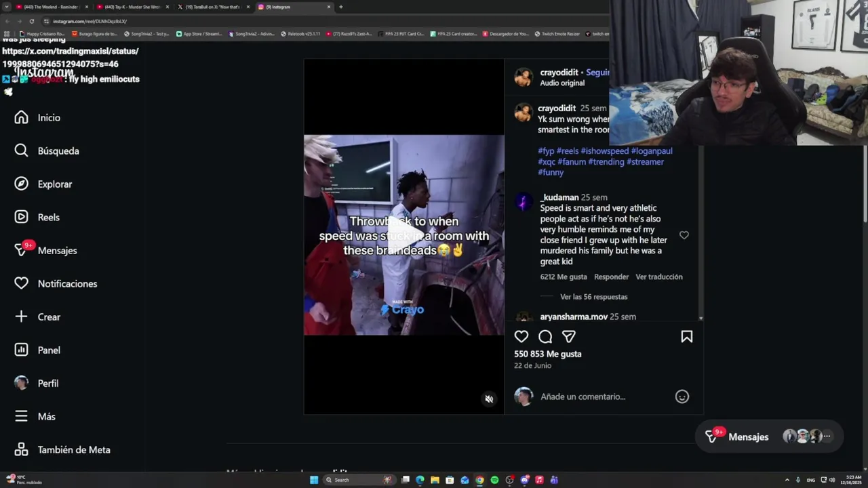Switch to TaraBull on X tab
Image resolution: width=868 pixels, height=488 pixels.
[213, 7]
